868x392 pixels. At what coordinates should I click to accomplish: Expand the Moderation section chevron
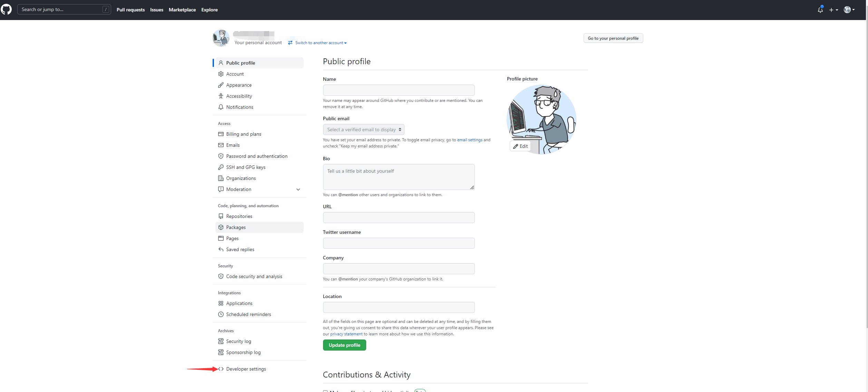click(298, 189)
